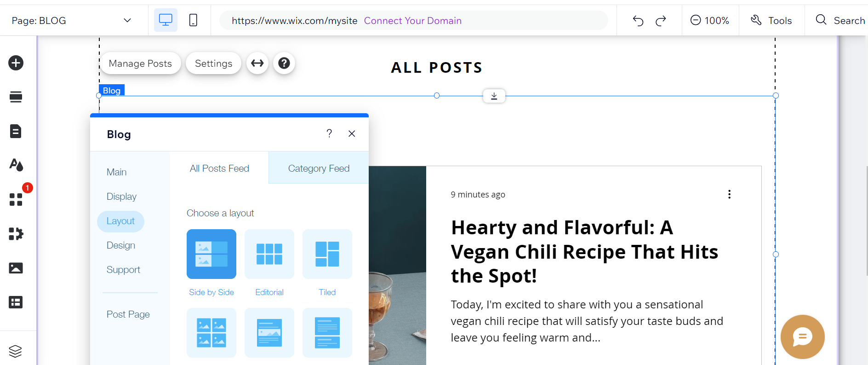Open the 100% zoom control
868x365 pixels.
pos(710,20)
